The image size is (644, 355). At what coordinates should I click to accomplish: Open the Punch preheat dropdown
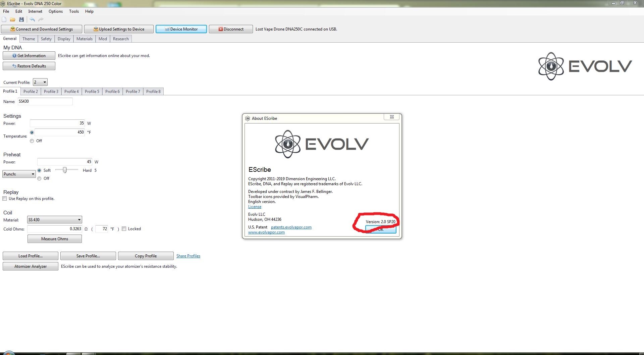click(19, 174)
